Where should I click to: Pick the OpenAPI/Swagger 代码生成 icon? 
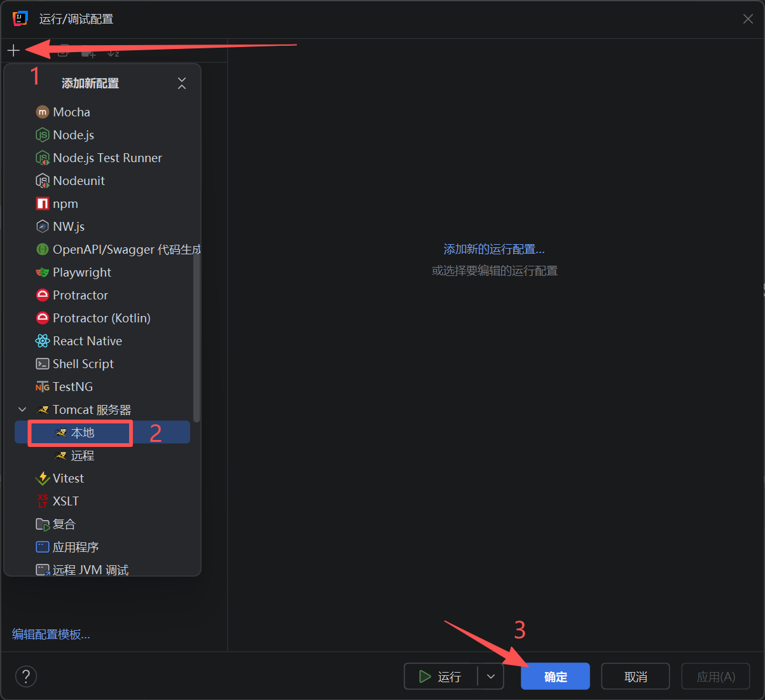pyautogui.click(x=43, y=249)
